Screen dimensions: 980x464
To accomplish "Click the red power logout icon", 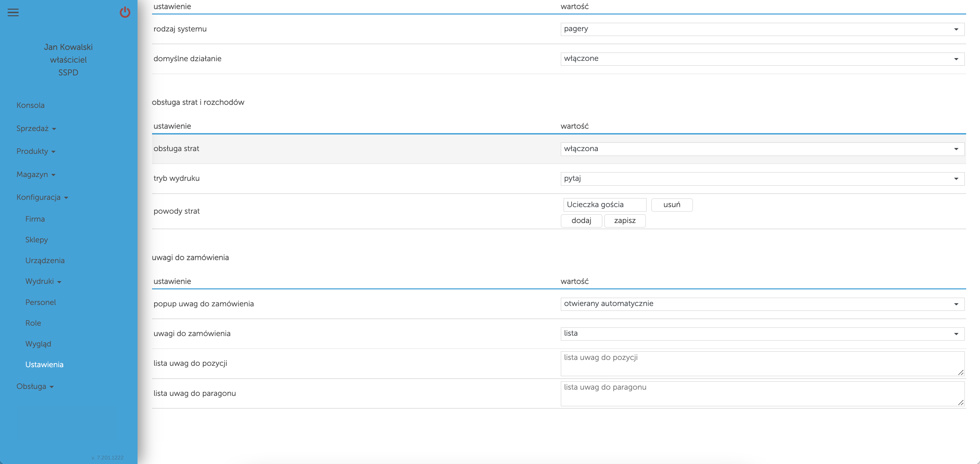I will point(125,12).
